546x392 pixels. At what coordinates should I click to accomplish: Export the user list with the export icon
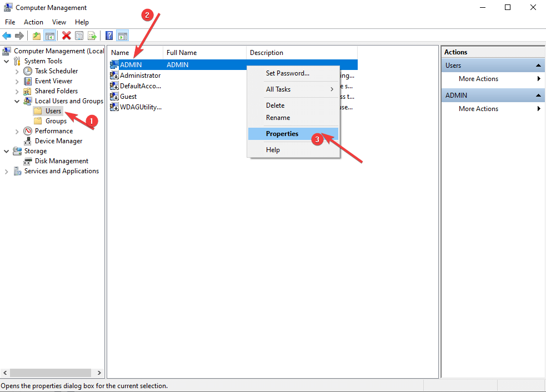click(92, 36)
